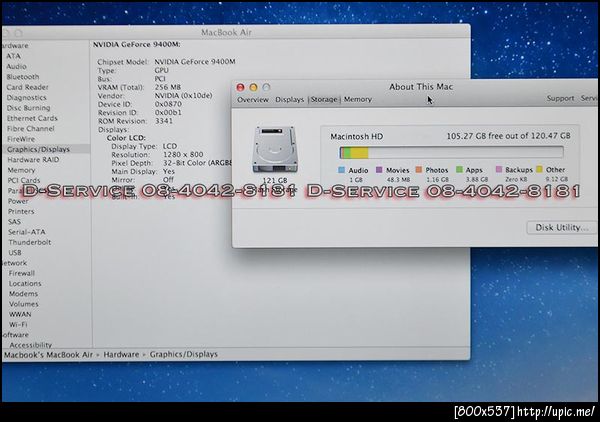
Task: Select Firewall under Network
Action: coord(22,273)
